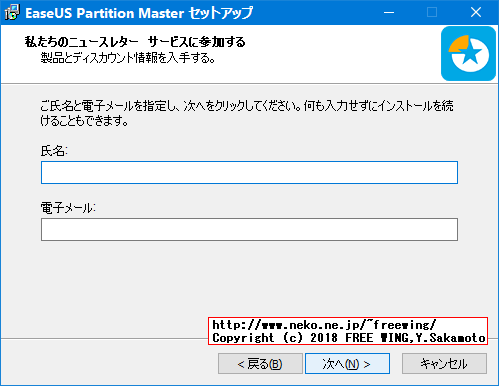Viewport: 499px width, 386px height.
Task: Proceed with the 次へ(N) button
Action: pos(347,364)
